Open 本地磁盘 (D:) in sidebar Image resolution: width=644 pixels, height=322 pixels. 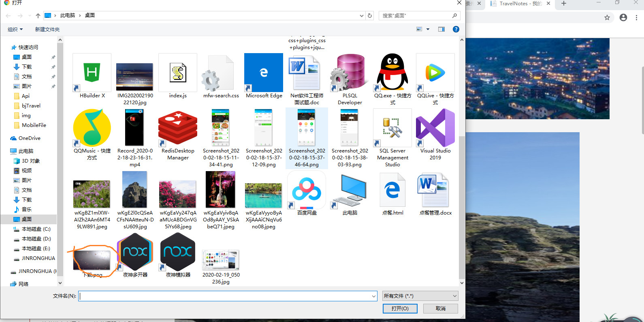pos(32,239)
